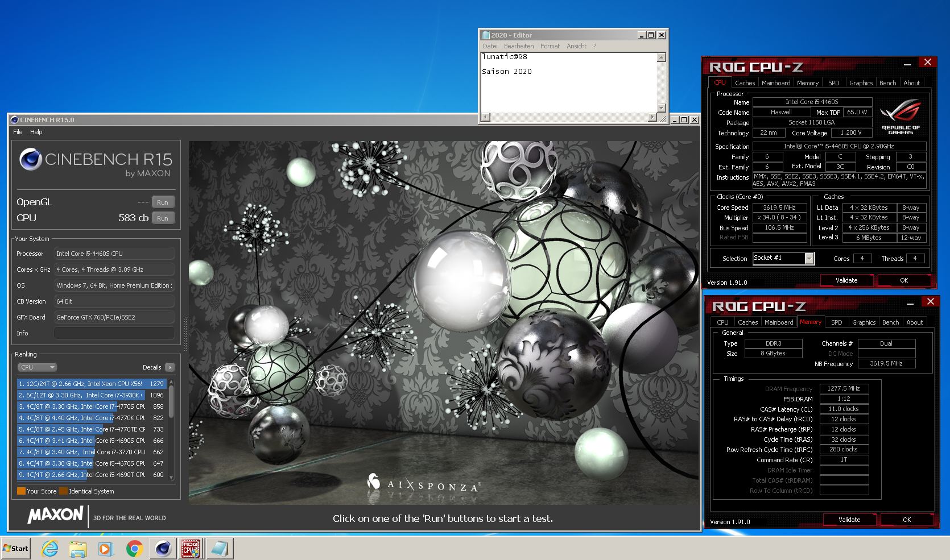Select ranking entry i5-4690T 600
This screenshot has height=560, width=950.
click(x=92, y=475)
